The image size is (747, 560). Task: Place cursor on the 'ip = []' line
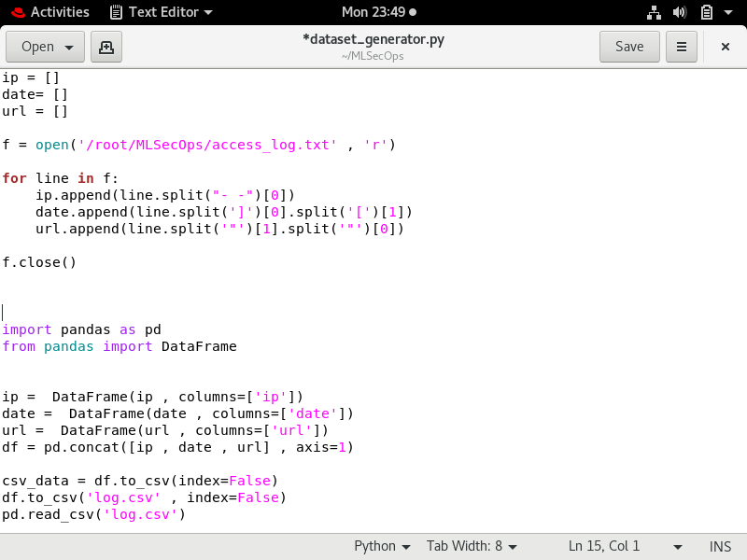click(31, 77)
